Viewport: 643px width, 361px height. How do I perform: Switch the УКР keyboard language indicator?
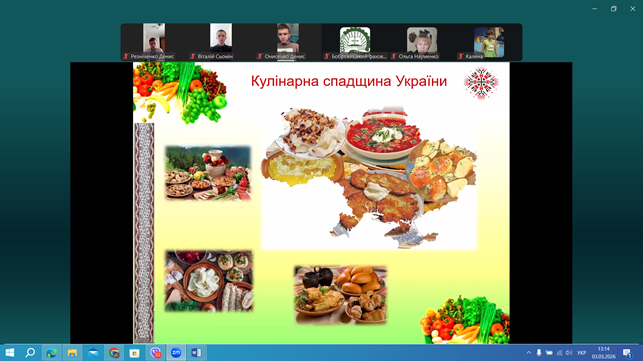581,353
